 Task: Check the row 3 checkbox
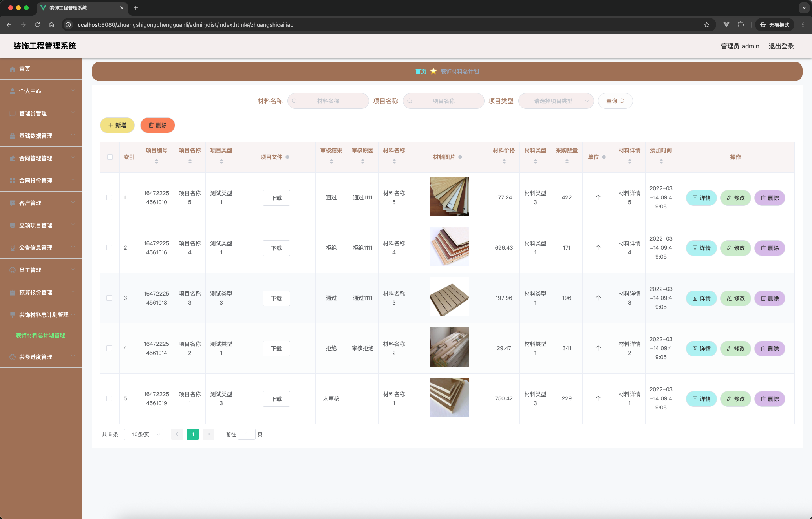[x=109, y=298]
